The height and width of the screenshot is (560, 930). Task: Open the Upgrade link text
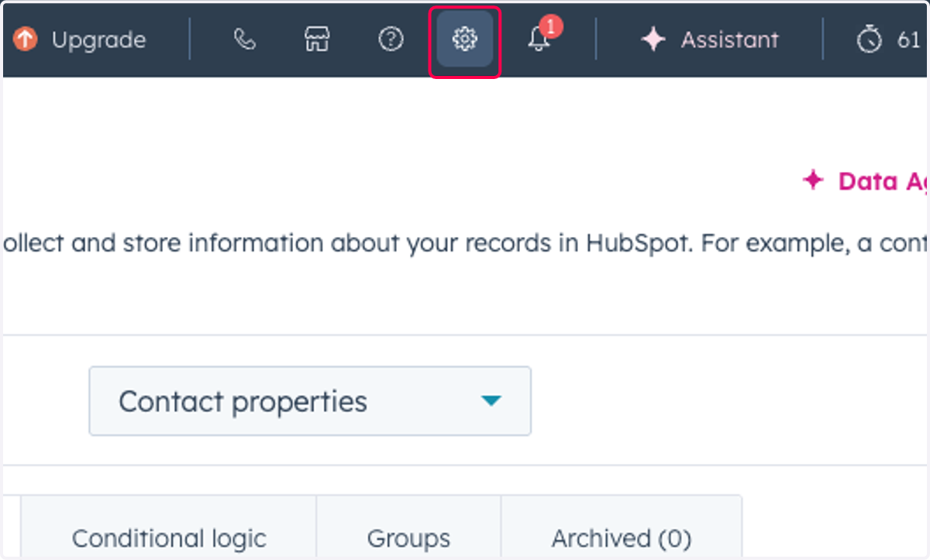pyautogui.click(x=98, y=40)
